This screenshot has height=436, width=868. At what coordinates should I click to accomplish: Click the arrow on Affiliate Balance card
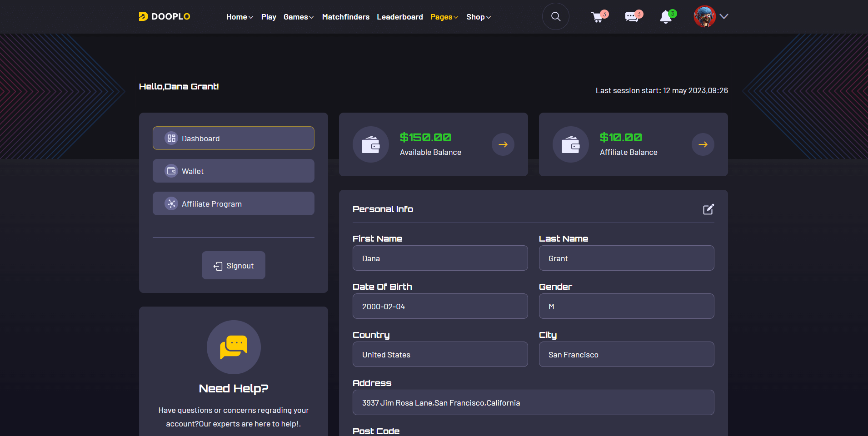click(x=703, y=144)
